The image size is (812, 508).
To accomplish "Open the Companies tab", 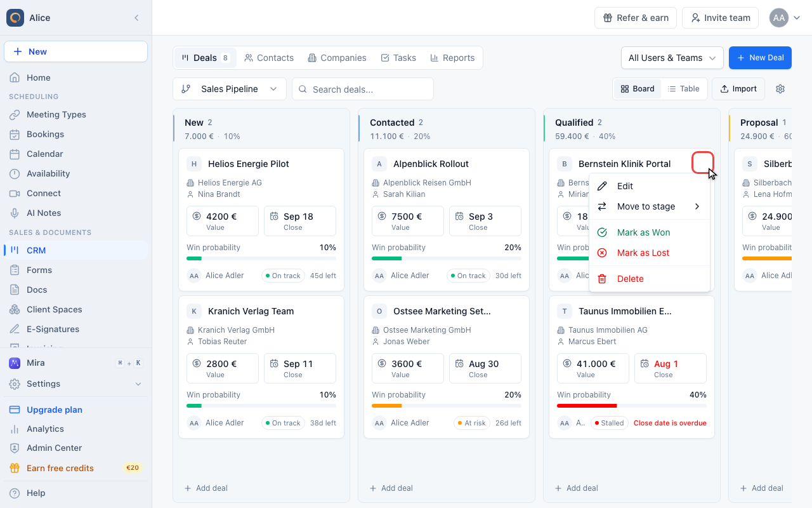I will (337, 58).
